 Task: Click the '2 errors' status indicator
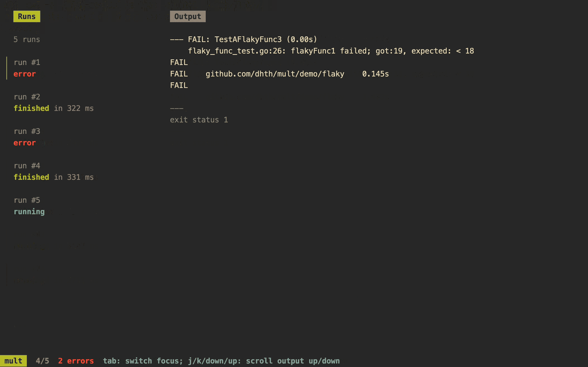(x=76, y=361)
